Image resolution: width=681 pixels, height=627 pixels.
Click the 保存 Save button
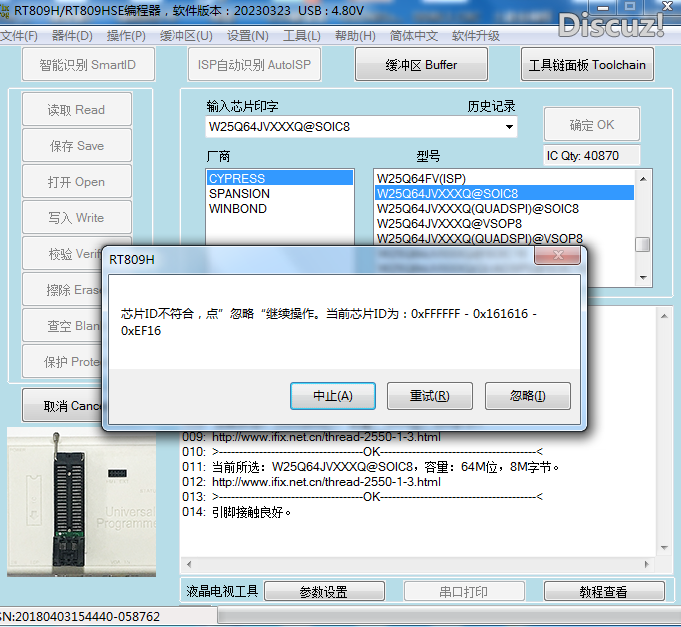pos(77,145)
